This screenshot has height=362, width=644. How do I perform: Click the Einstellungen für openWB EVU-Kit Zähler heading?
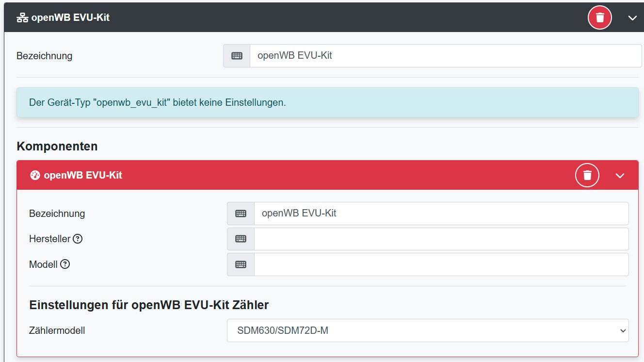click(x=149, y=305)
